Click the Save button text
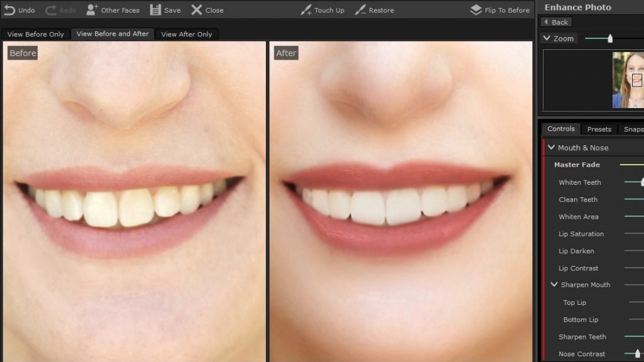The image size is (644, 362). (172, 10)
